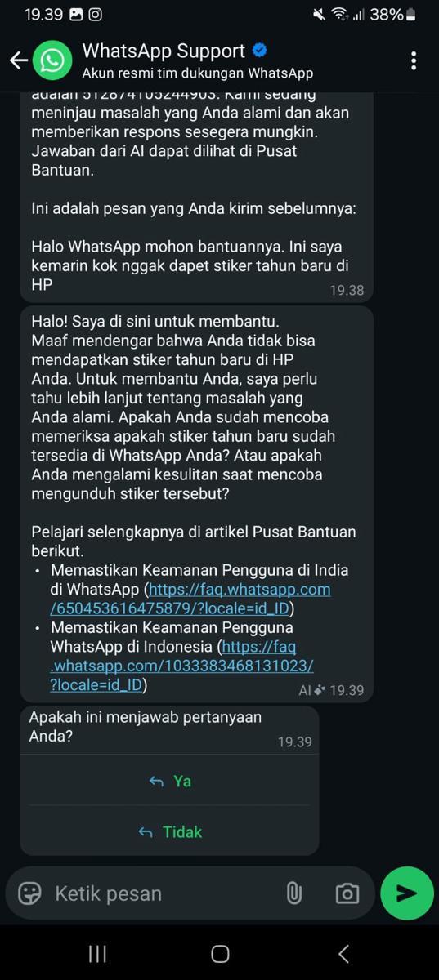
Task: Reply Tidak to the support question
Action: [x=170, y=832]
